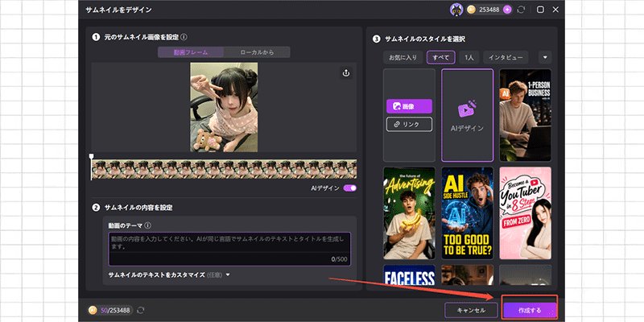Viewport: 644px width, 322px height.
Task: Switch to the 動画フレーム tab
Action: (191, 52)
